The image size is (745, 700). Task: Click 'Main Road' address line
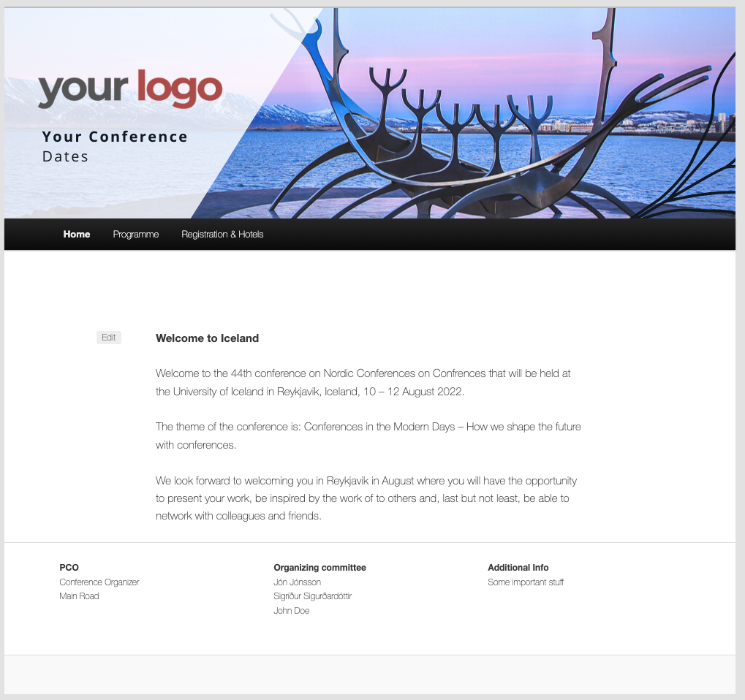79,596
